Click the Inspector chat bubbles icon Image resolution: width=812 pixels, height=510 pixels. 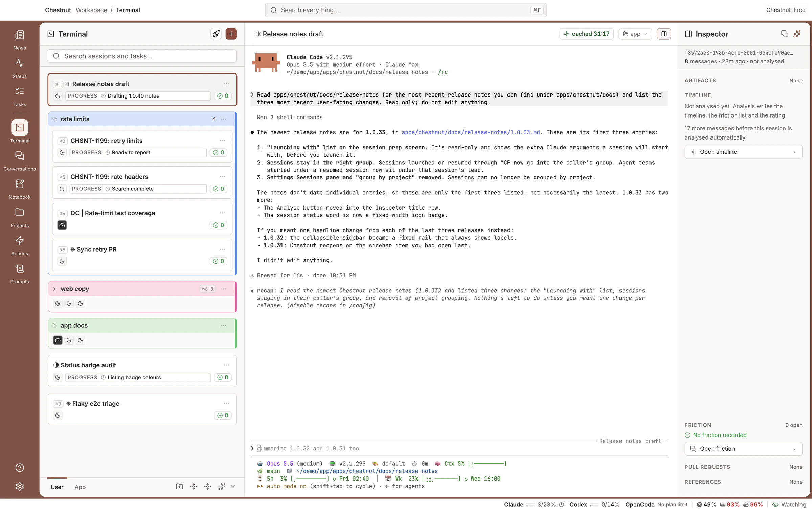click(x=784, y=34)
